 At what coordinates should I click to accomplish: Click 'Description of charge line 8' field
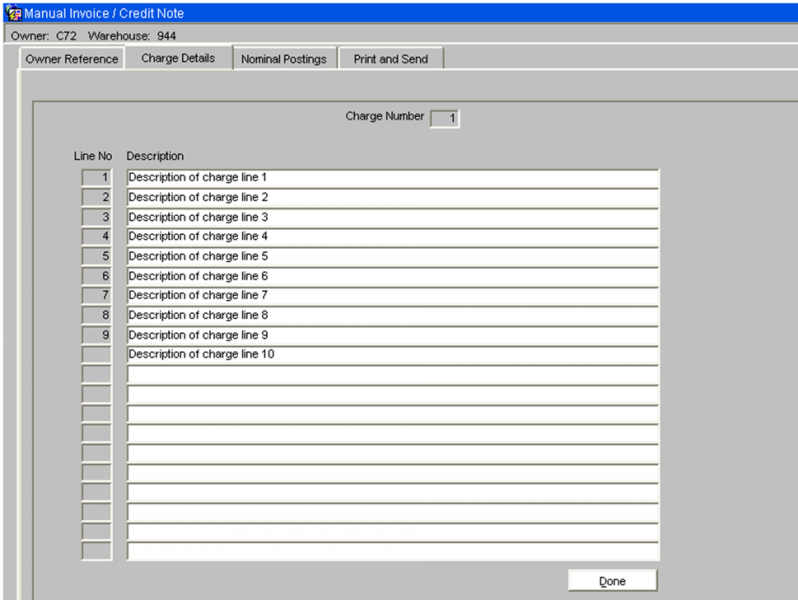tap(393, 316)
